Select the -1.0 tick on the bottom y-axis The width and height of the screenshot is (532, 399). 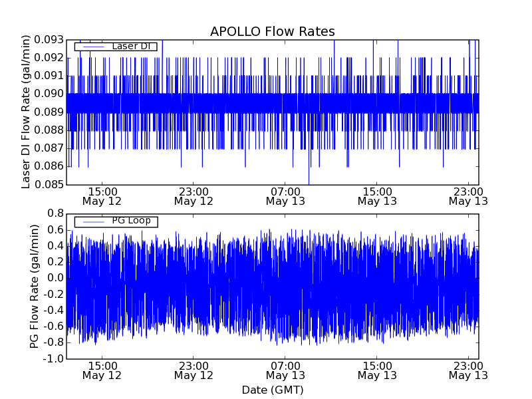[x=53, y=358]
